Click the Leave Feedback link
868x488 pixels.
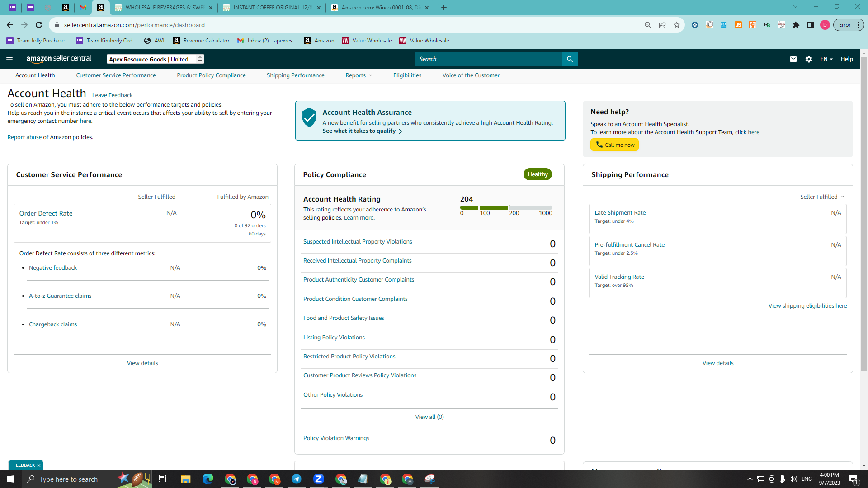[112, 95]
